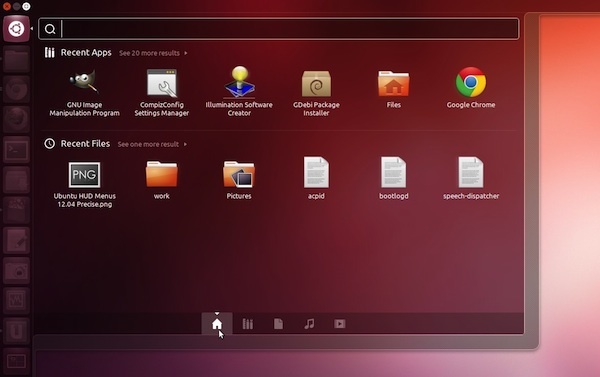600x377 pixels.
Task: Click the Dash search field
Action: (279, 29)
